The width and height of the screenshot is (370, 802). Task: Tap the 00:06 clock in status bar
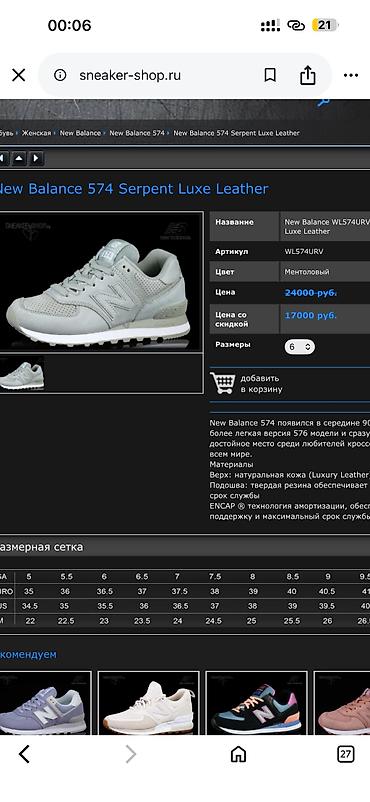pos(70,25)
